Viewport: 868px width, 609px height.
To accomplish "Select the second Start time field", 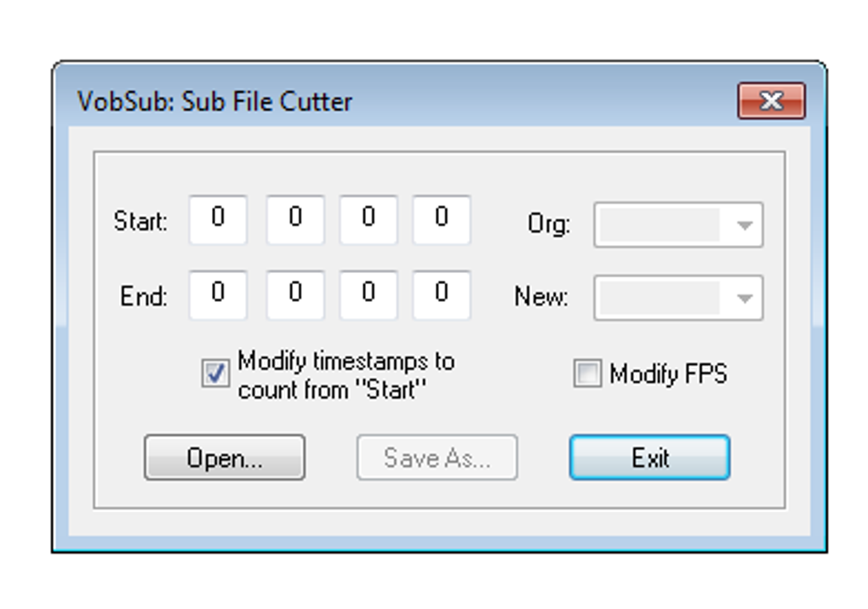I will coord(294,220).
